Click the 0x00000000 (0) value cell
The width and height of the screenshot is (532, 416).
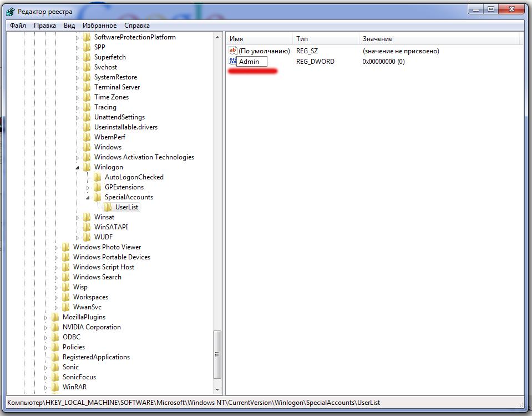pos(383,62)
